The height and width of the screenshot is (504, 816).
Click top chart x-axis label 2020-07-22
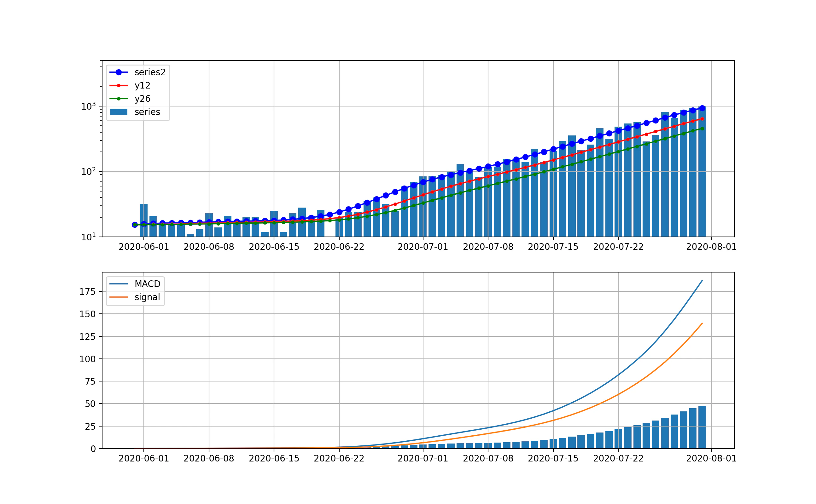pyautogui.click(x=618, y=247)
